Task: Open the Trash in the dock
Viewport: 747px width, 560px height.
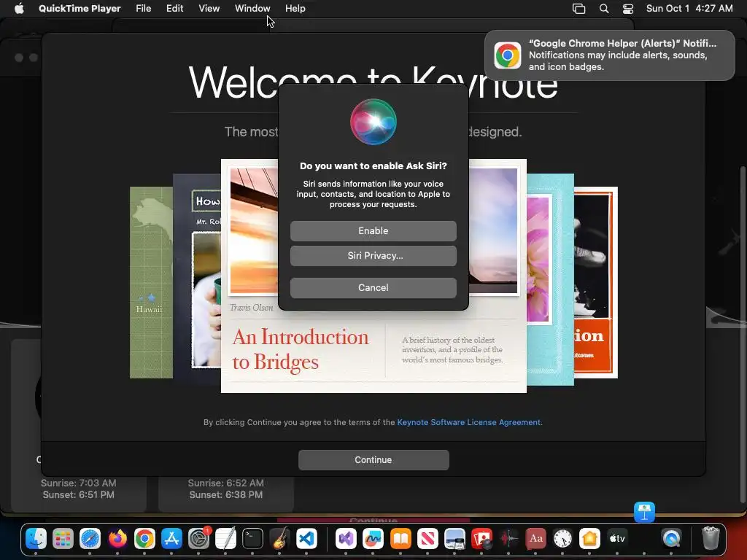Action: tap(711, 539)
